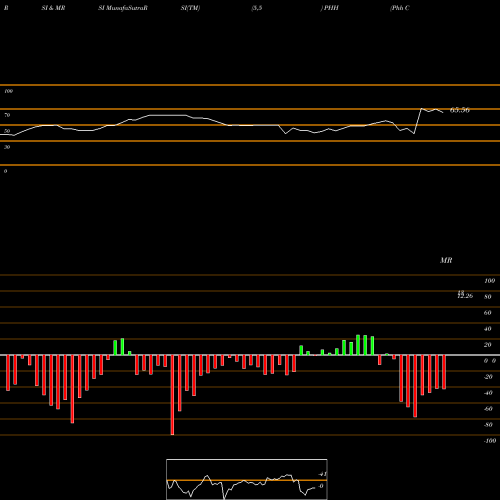Click the '(Phh C' company header text
The width and height of the screenshot is (500, 500).
point(400,8)
